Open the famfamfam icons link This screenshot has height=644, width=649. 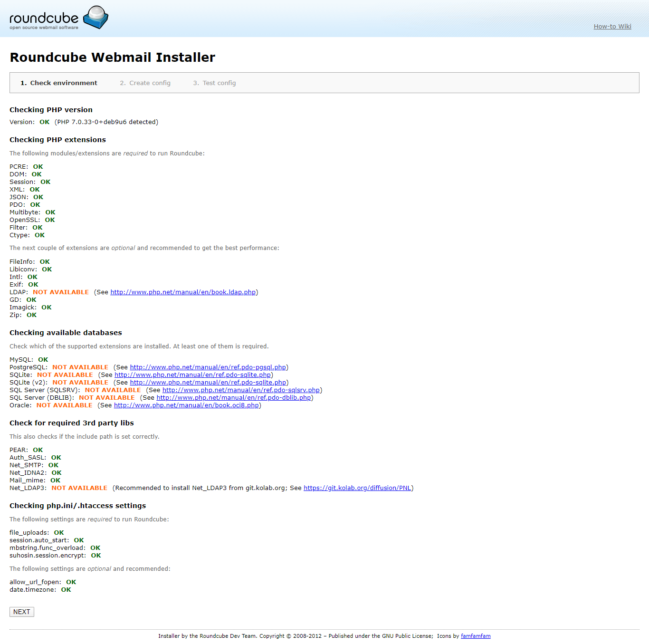click(x=475, y=636)
